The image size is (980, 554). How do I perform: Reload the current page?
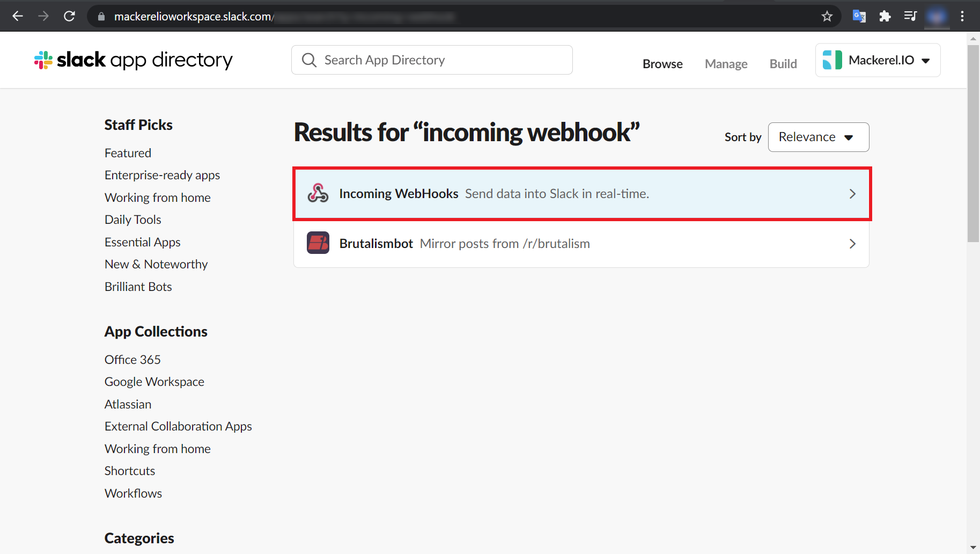69,16
